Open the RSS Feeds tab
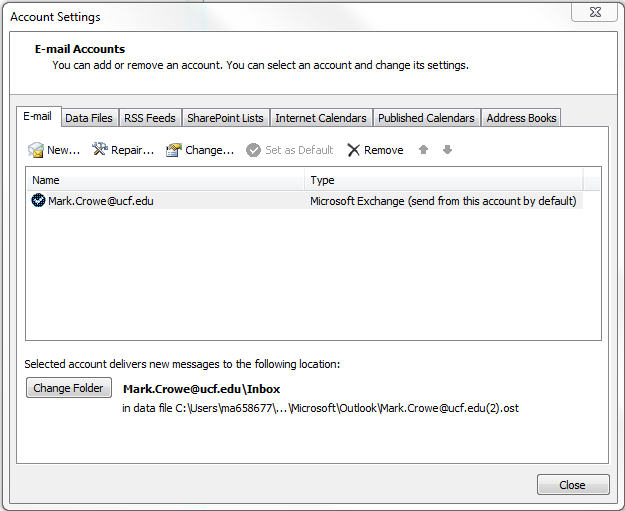 click(150, 118)
